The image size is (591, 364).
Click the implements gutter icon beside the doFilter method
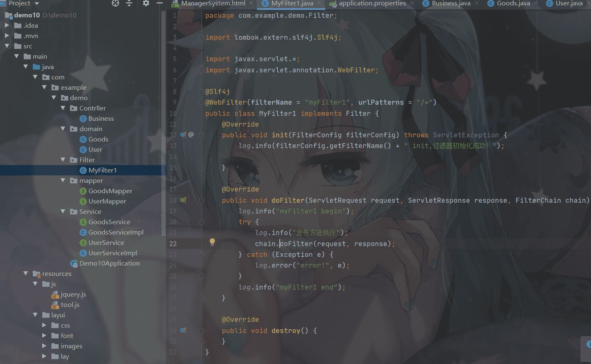(183, 200)
